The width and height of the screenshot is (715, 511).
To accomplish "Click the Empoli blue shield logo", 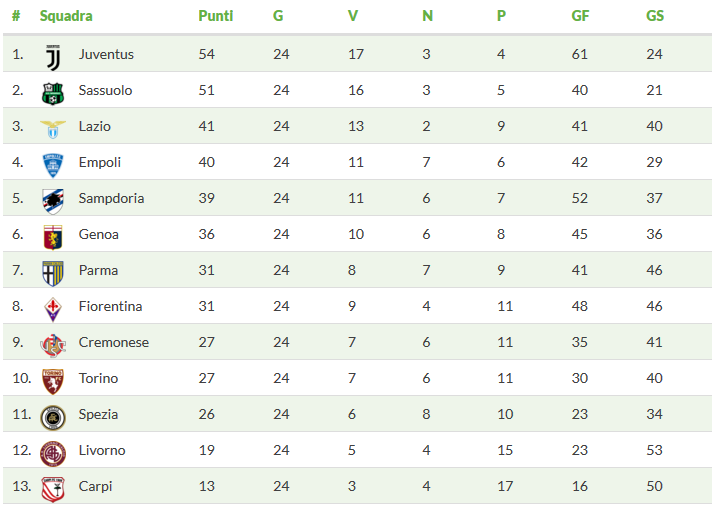I will [53, 165].
